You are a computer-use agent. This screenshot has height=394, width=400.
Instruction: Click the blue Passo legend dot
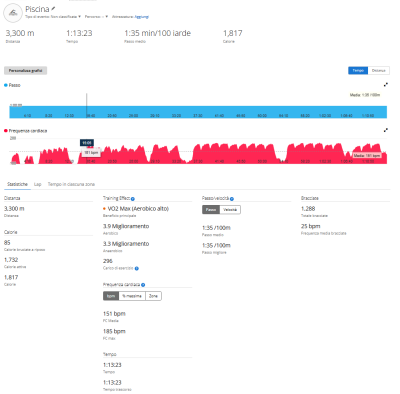pos(6,85)
